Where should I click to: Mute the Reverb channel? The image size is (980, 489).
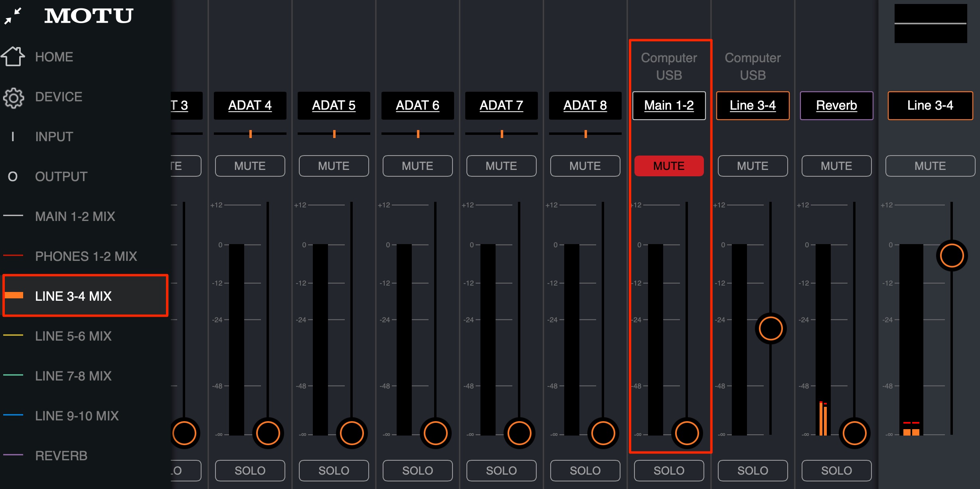(x=836, y=166)
